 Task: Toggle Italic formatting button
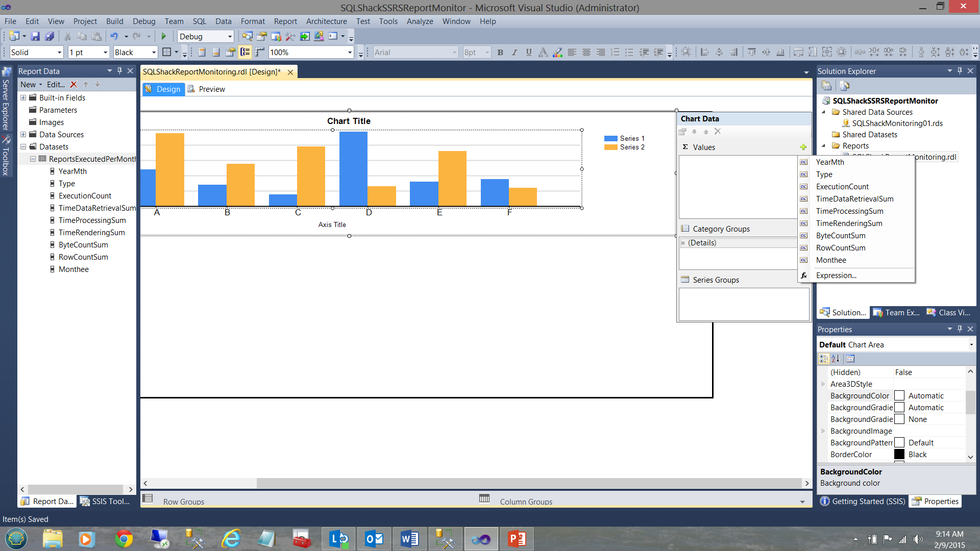514,52
